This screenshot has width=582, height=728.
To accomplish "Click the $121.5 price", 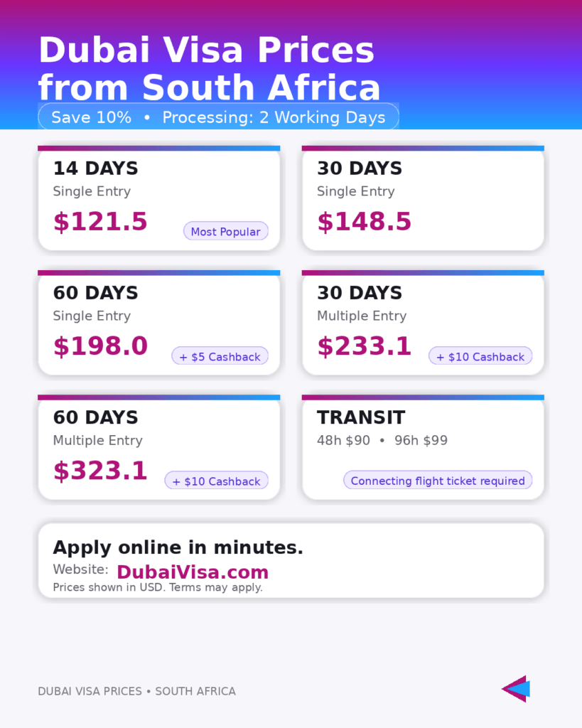I will (100, 222).
